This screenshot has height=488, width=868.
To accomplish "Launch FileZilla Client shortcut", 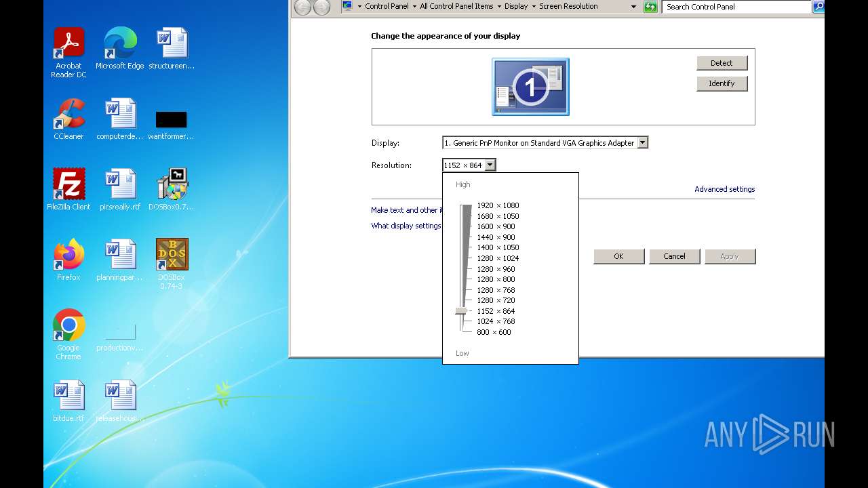I will point(68,189).
